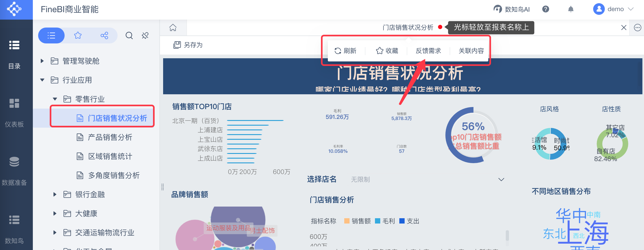Click the 店风格 pie chart

pyautogui.click(x=550, y=144)
